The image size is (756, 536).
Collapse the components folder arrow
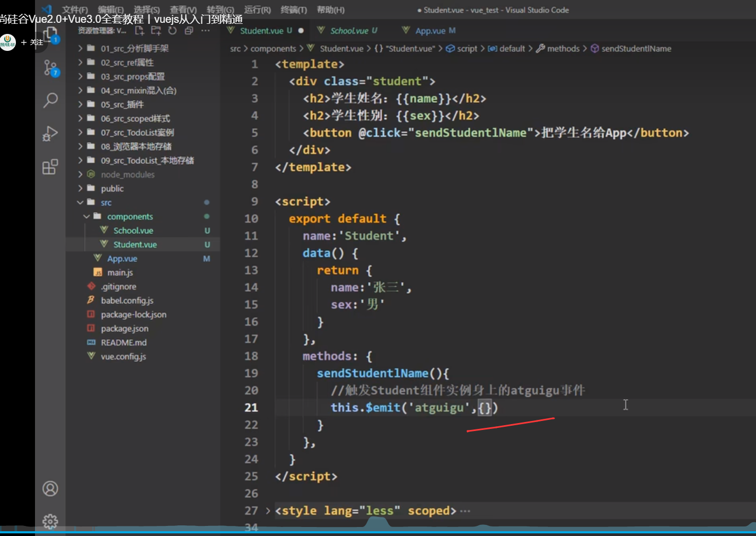pos(86,216)
